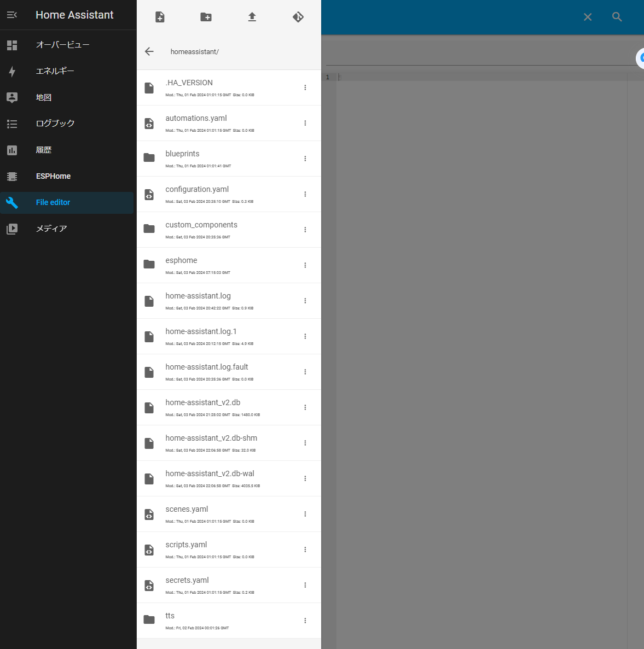Open home-assistant.log.fault file
Image resolution: width=644 pixels, height=649 pixels.
229,372
